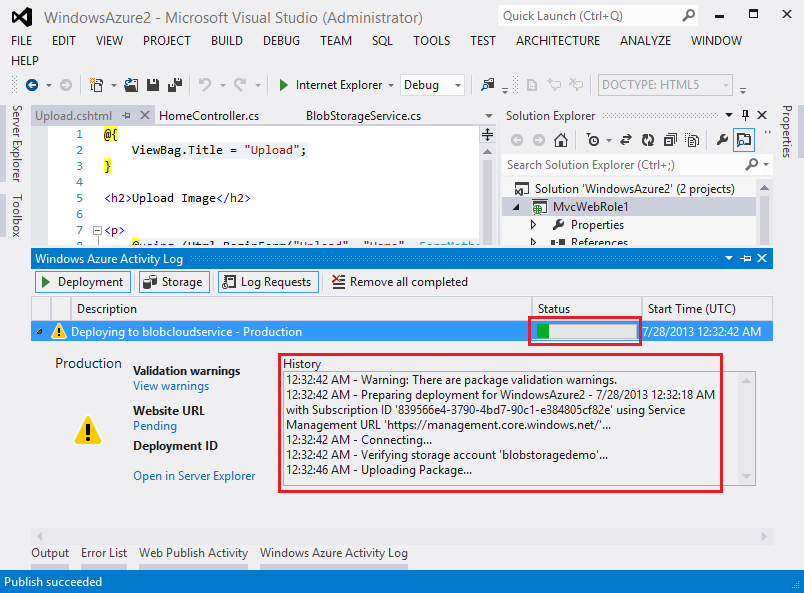Click the Collapse All icon in Solution Explorer

point(670,140)
